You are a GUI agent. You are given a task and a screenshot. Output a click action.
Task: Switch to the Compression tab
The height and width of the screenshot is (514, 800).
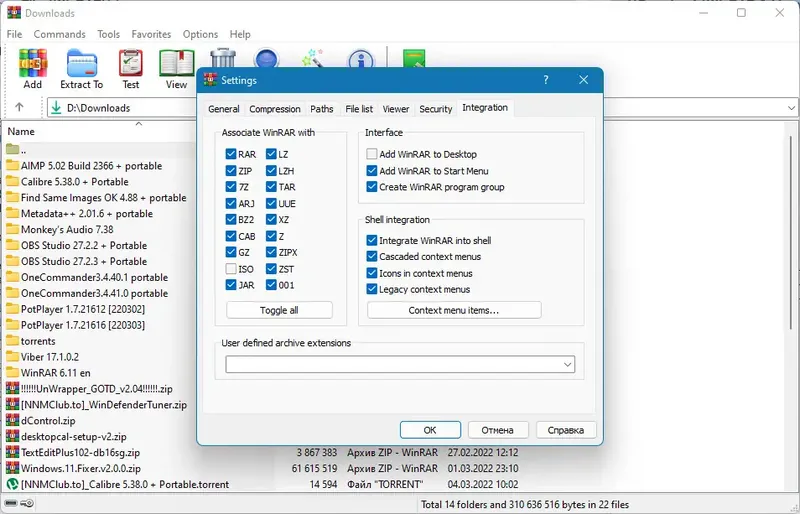274,109
